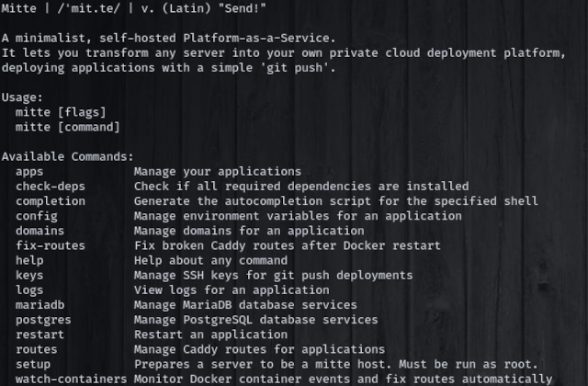Click the 'watch-containers' command entry
Viewport: 588px width, 386px height.
point(72,379)
